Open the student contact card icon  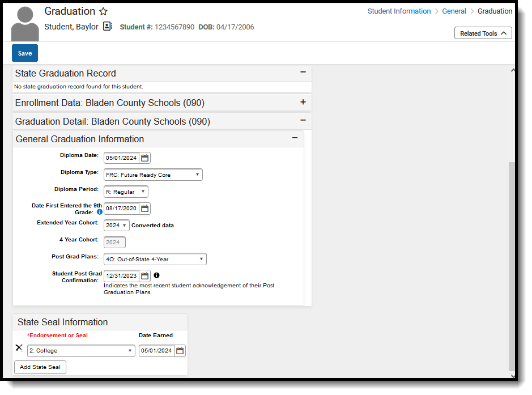(x=107, y=26)
